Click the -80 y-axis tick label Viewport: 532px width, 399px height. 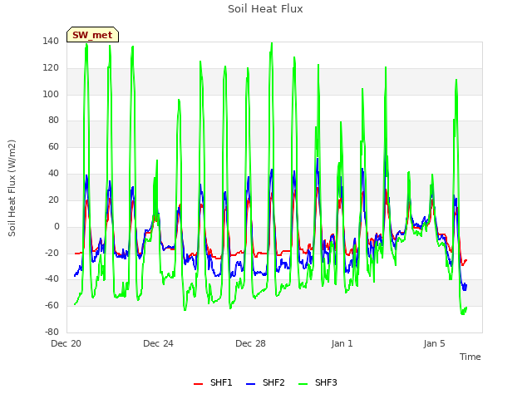52,332
